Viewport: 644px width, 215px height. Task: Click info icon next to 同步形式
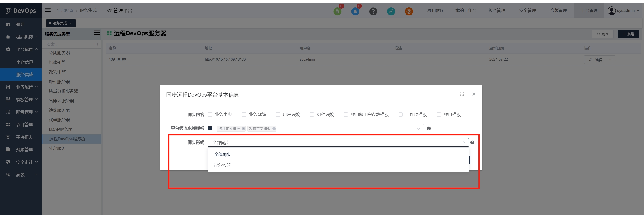point(472,143)
